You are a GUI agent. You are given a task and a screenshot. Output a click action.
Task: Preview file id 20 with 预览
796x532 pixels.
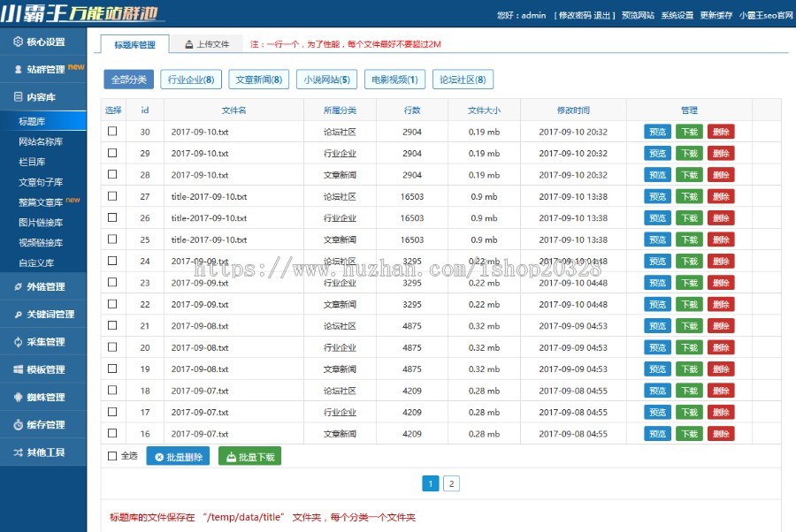tap(657, 347)
